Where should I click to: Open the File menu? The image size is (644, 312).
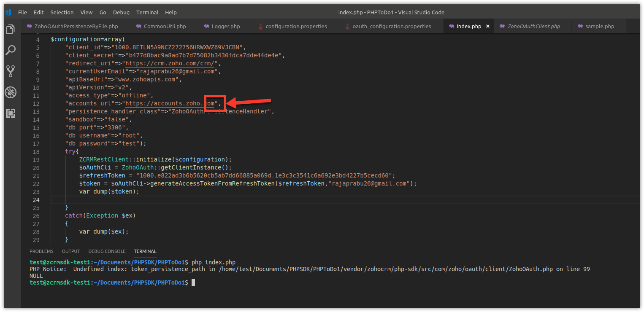22,12
